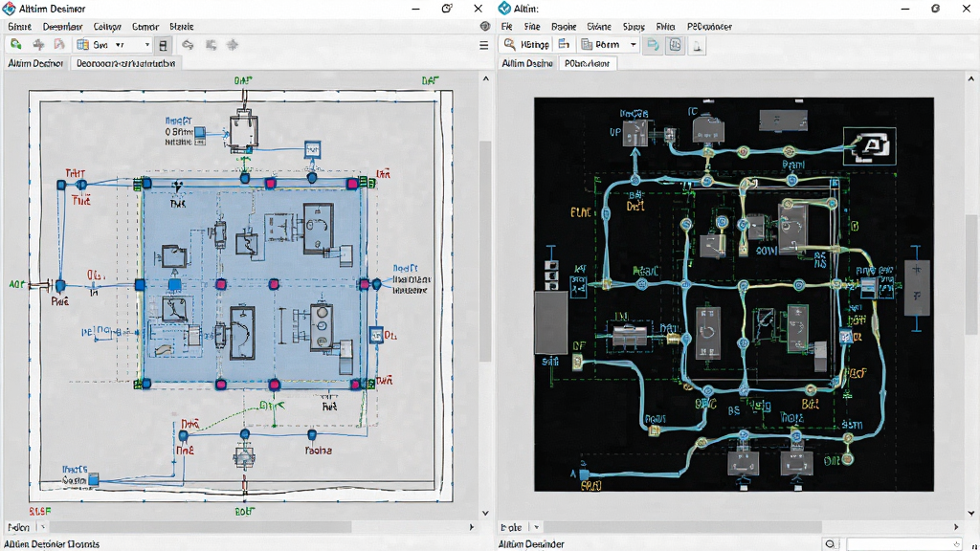The image size is (980, 551).
Task: Click the up arrow of the schematic's vertical scrollbar
Action: click(485, 78)
